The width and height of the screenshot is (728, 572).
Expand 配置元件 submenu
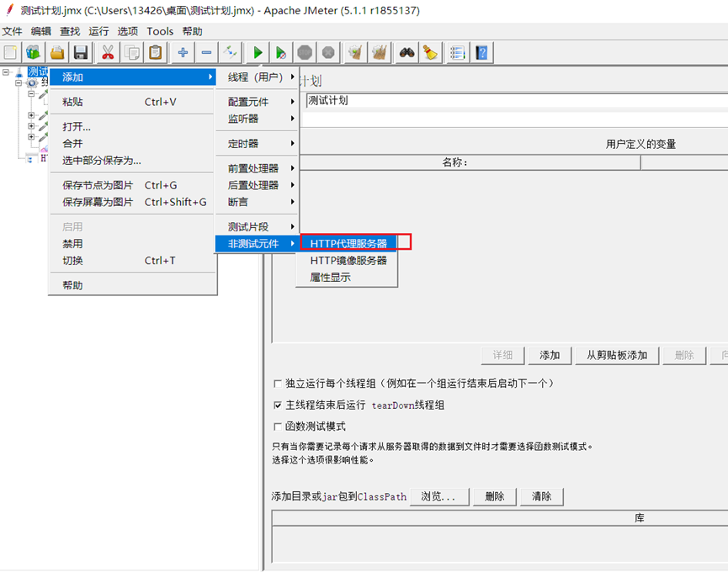point(258,102)
